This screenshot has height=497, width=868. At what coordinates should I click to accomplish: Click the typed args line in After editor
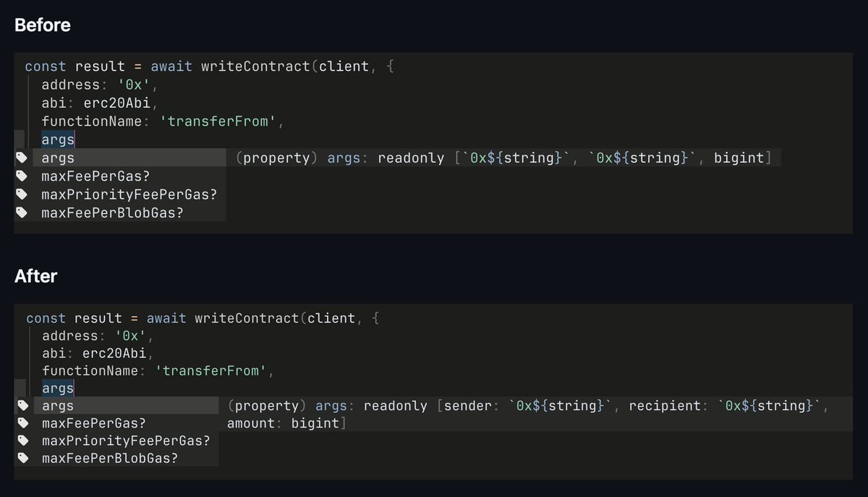tap(58, 388)
